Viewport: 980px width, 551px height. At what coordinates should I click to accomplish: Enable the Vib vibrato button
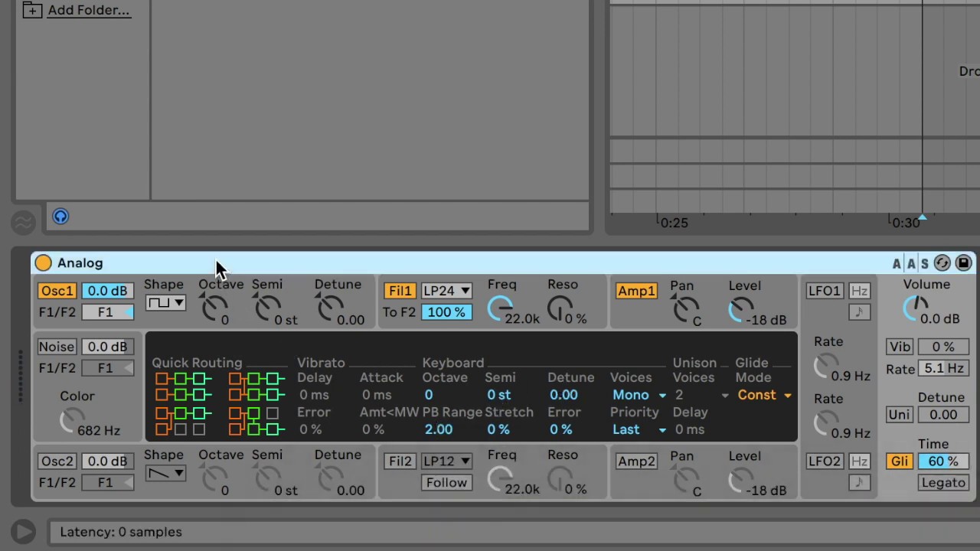click(x=900, y=347)
